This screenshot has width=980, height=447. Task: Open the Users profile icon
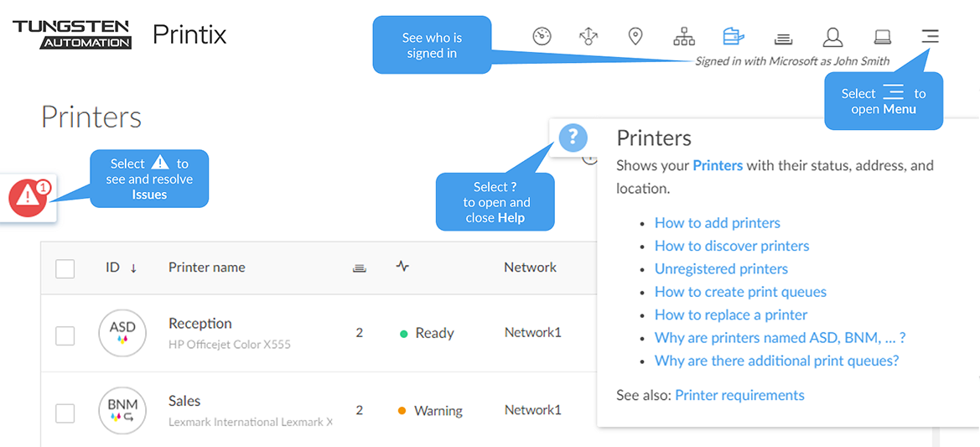[x=832, y=37]
